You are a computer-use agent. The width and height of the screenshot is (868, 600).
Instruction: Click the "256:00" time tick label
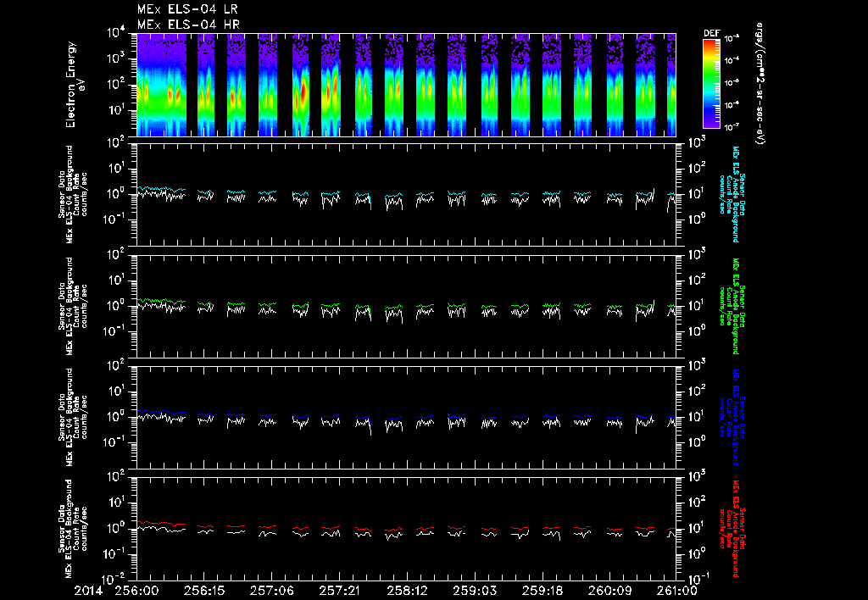pyautogui.click(x=136, y=591)
